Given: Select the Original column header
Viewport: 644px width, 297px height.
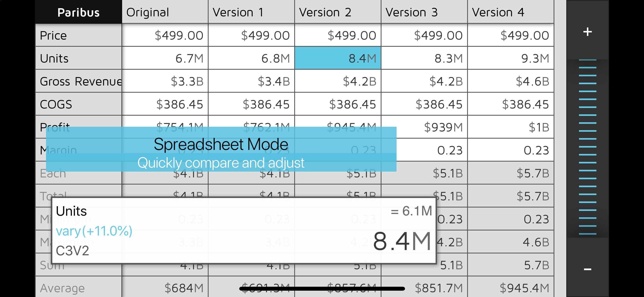Looking at the screenshot, I should 165,12.
